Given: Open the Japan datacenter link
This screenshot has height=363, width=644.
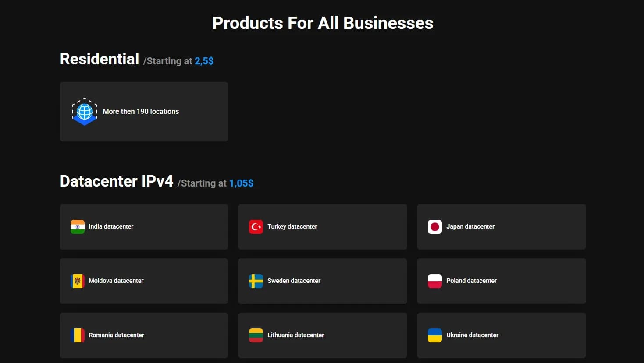Looking at the screenshot, I should point(470,226).
